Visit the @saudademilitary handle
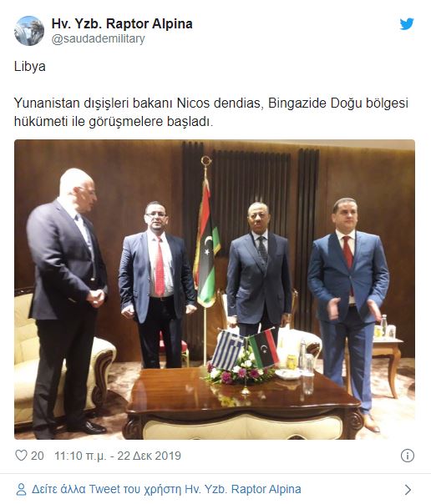 point(98,38)
